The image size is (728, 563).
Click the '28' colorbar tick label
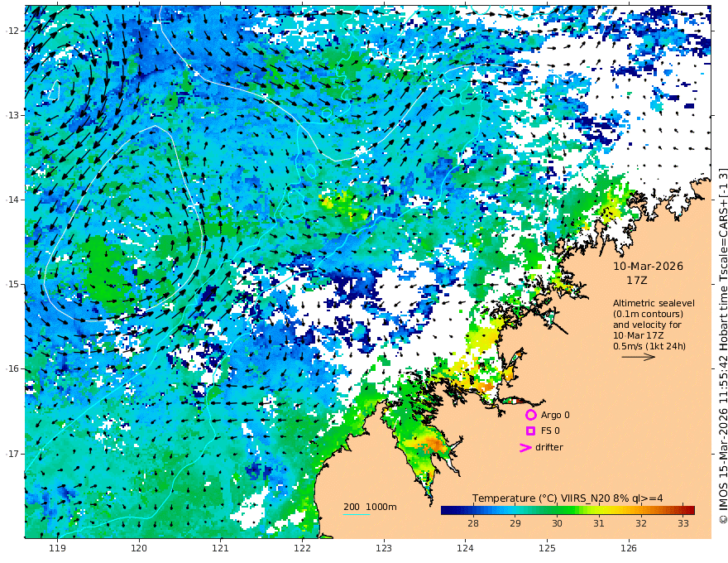473,523
